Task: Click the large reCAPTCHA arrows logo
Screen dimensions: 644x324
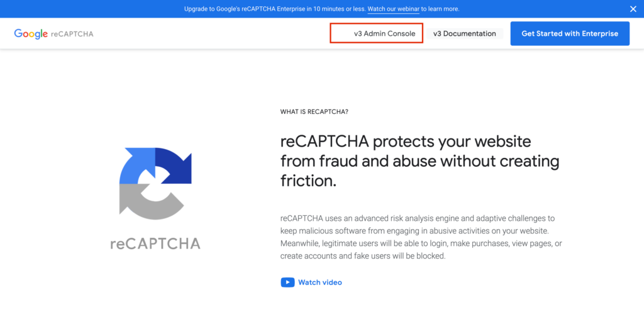Action: (155, 184)
